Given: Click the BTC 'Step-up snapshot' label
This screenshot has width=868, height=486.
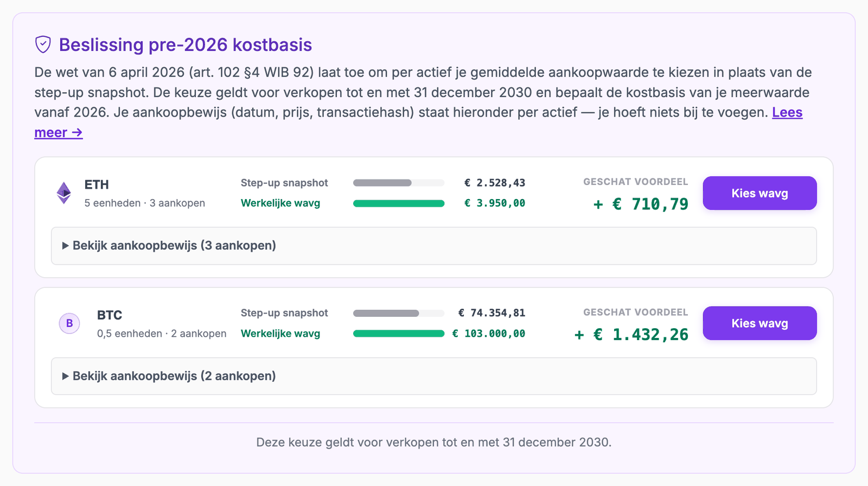Looking at the screenshot, I should pos(284,313).
